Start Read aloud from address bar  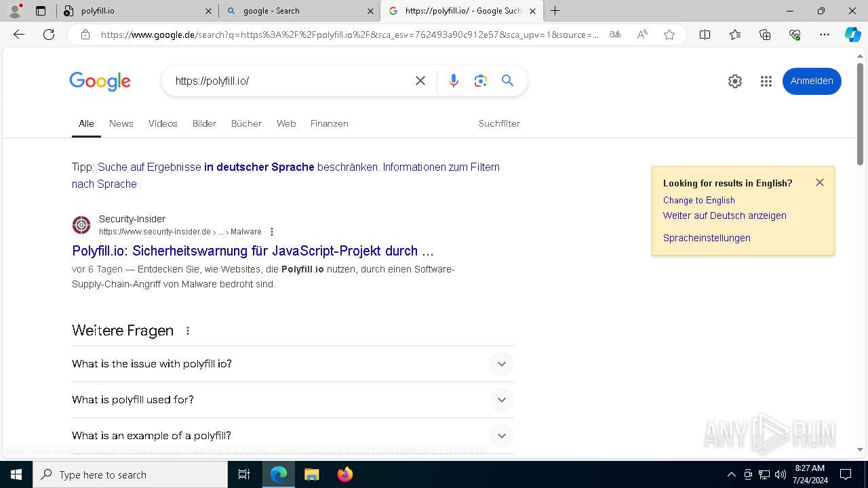coord(642,35)
